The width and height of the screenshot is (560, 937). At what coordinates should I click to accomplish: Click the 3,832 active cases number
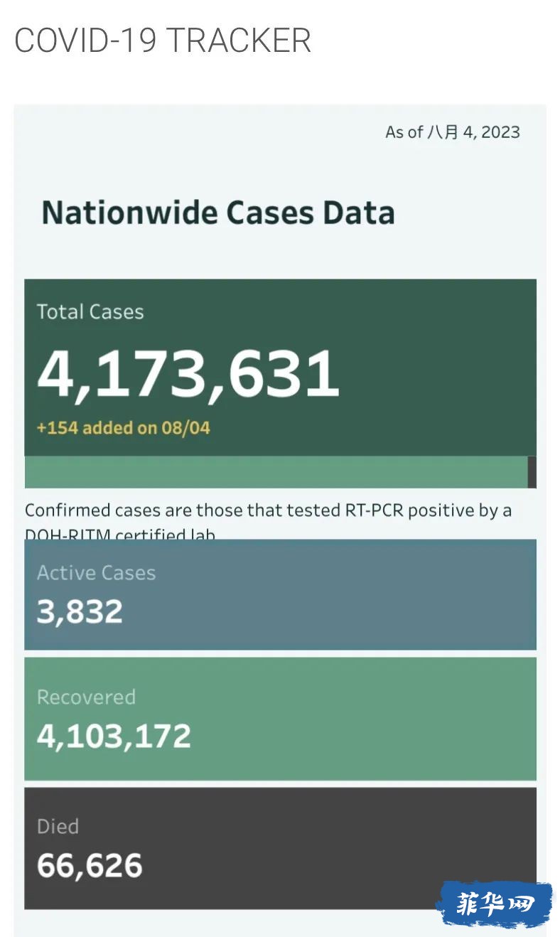80,611
